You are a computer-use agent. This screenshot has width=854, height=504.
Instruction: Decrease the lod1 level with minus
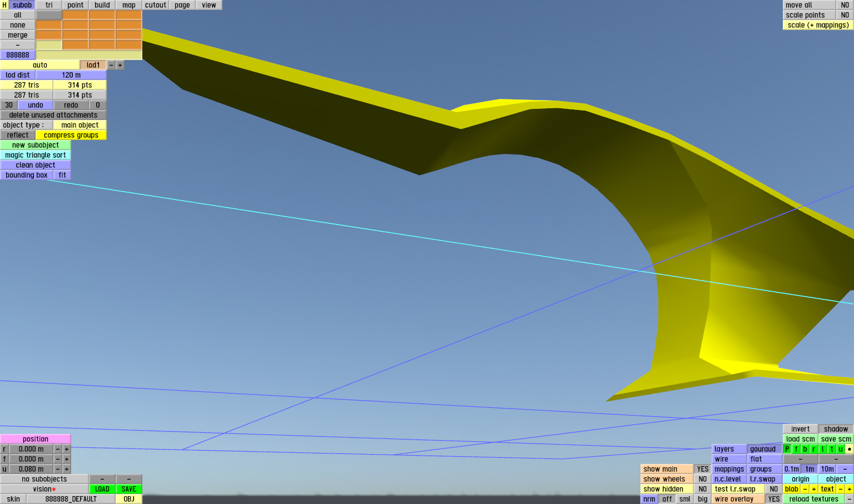point(111,65)
